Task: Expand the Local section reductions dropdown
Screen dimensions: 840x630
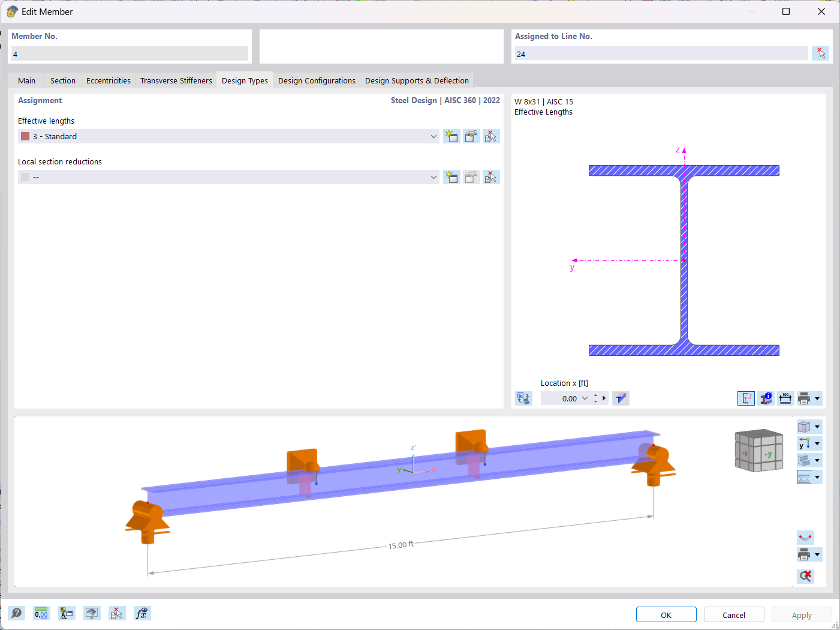Action: pos(433,177)
